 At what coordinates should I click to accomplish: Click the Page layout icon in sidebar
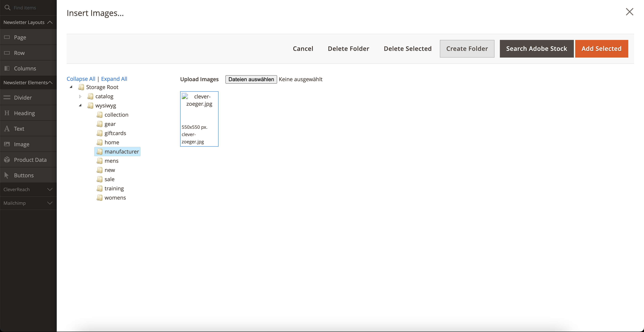click(x=7, y=37)
